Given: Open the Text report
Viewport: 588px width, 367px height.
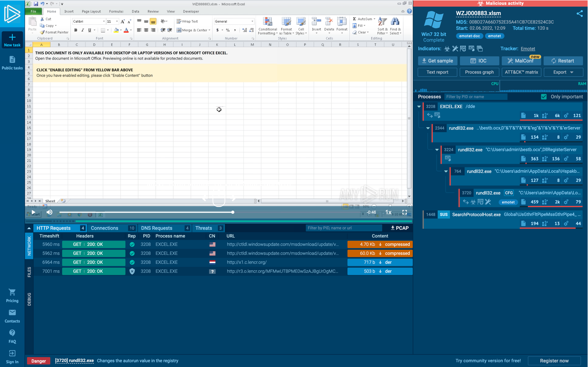Looking at the screenshot, I should pyautogui.click(x=437, y=72).
